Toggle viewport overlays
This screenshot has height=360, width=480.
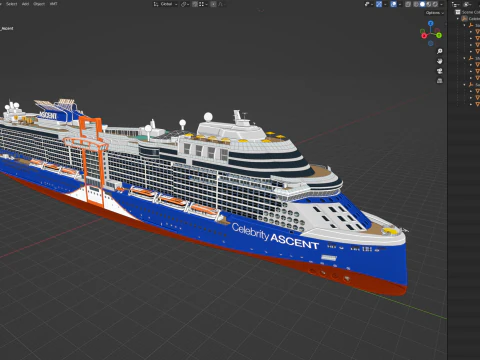coord(393,4)
